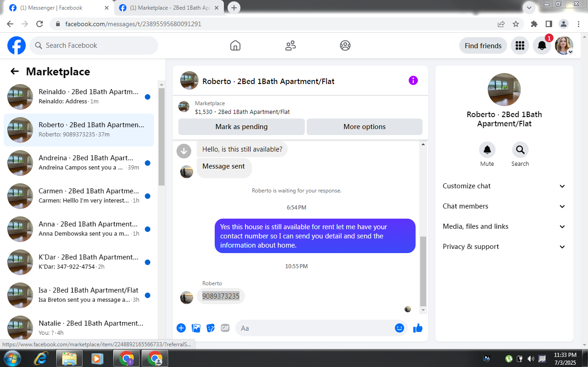This screenshot has height=367, width=588.
Task: Select Roberto's conversation in the list
Action: [79, 130]
